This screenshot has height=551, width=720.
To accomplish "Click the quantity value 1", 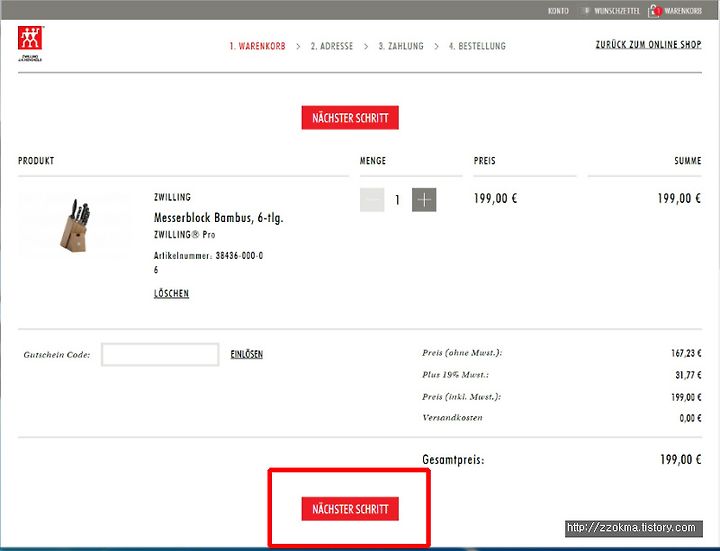I will pos(397,200).
